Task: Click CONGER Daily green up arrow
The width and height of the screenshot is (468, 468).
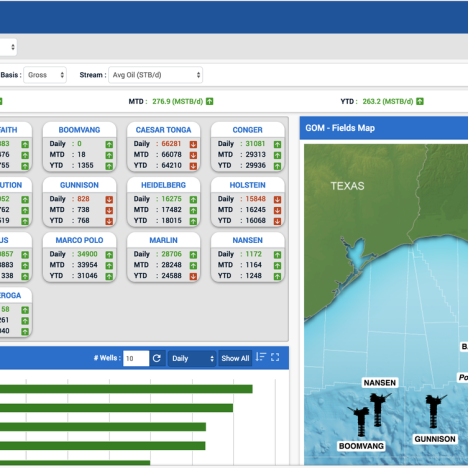Action: (277, 144)
